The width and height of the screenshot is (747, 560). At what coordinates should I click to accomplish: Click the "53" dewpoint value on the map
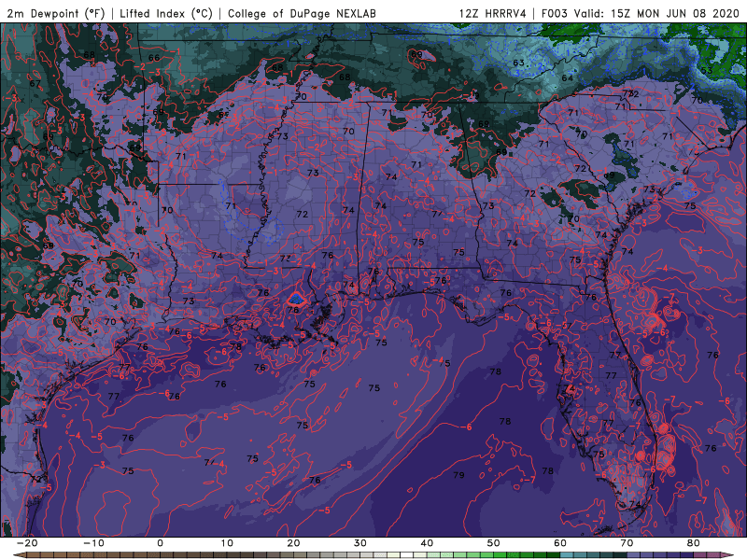[x=707, y=71]
